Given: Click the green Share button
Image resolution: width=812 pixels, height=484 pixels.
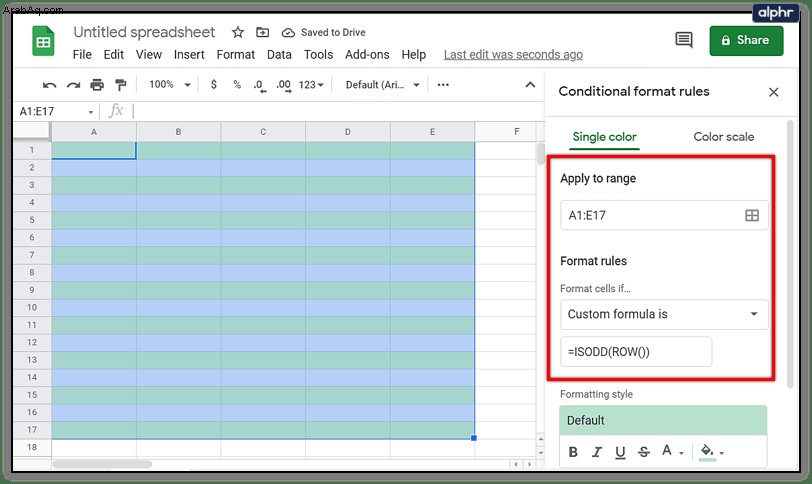Looking at the screenshot, I should tap(746, 40).
